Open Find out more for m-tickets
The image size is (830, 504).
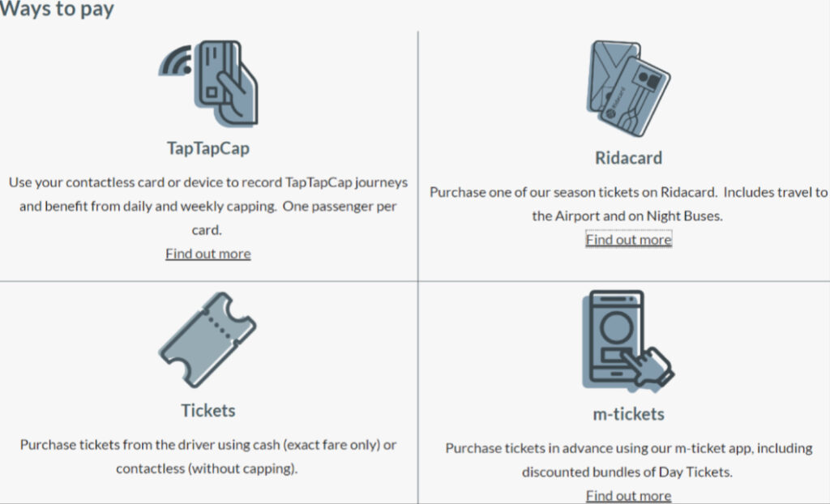[628, 495]
